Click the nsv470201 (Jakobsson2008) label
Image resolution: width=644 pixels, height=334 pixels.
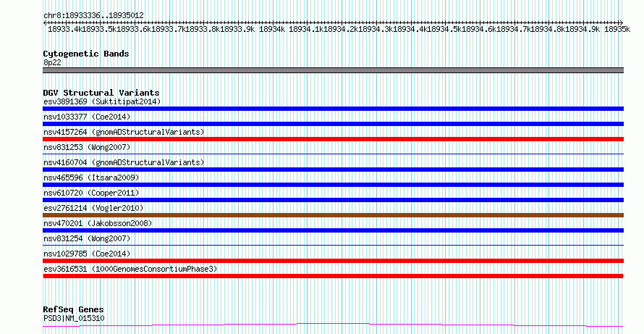click(98, 223)
